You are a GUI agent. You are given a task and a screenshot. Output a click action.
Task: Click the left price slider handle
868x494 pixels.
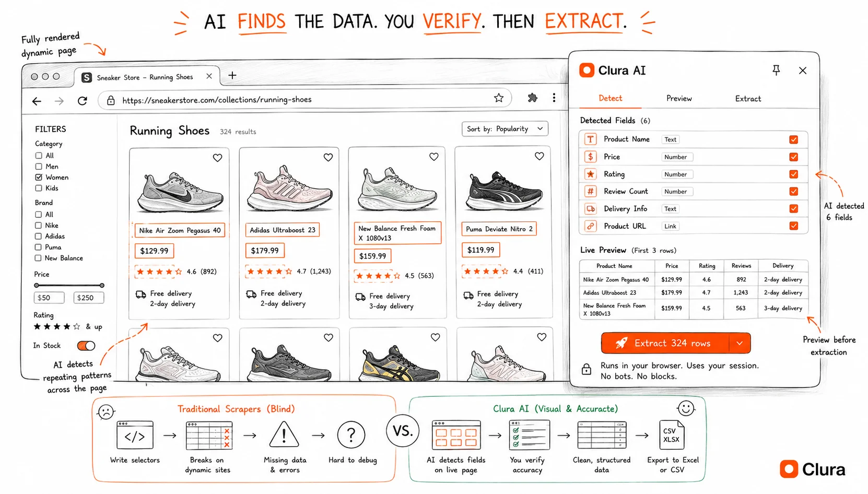(37, 285)
